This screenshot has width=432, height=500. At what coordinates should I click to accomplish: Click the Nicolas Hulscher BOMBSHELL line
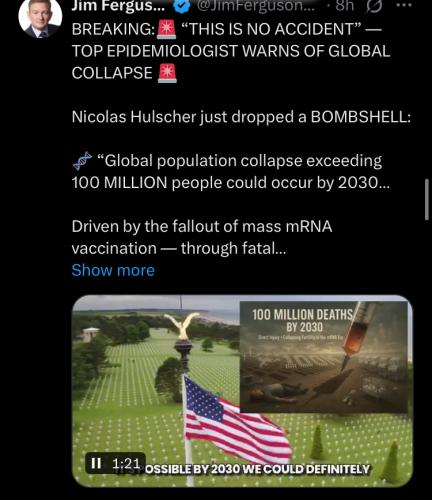(241, 117)
